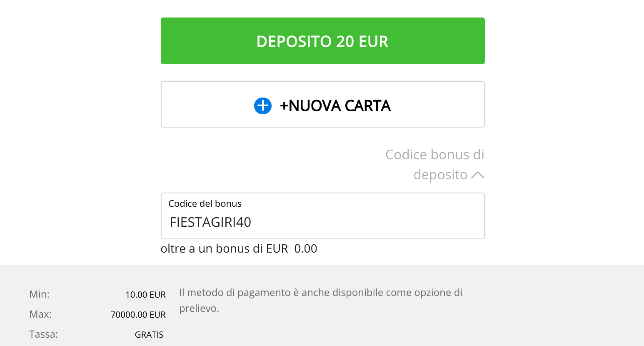Image resolution: width=644 pixels, height=346 pixels.
Task: Click the blue plus circle icon
Action: point(263,106)
